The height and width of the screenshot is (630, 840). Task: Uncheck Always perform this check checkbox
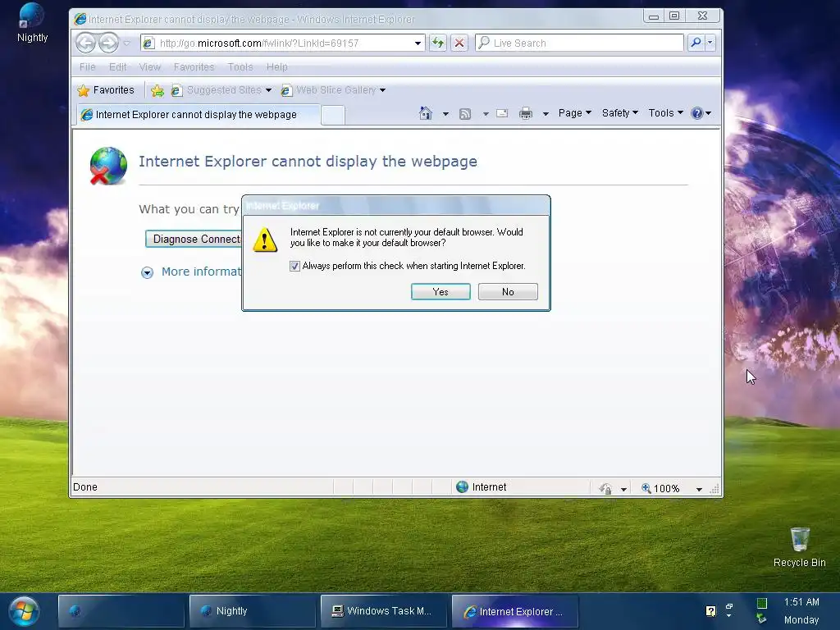click(x=294, y=266)
